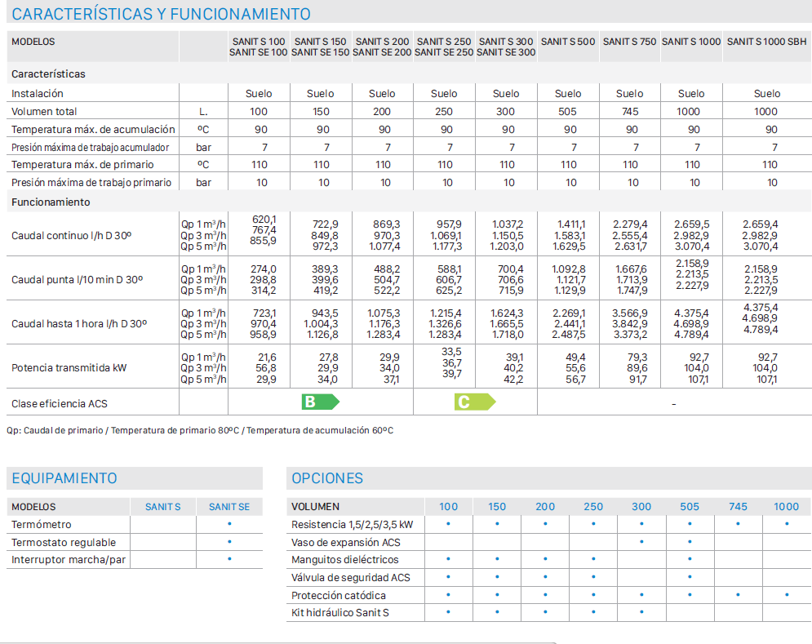
Task: Click the 'SANIT S 1000 SBH' column header
Action: coord(767,42)
